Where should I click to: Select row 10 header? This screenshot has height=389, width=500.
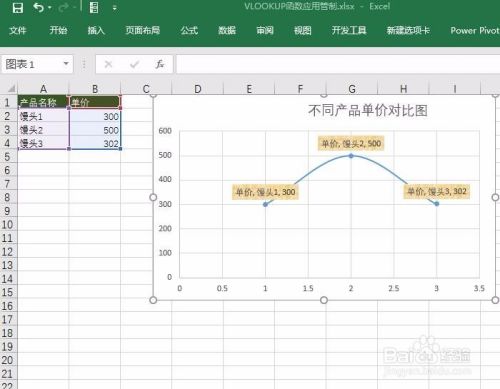coord(8,225)
